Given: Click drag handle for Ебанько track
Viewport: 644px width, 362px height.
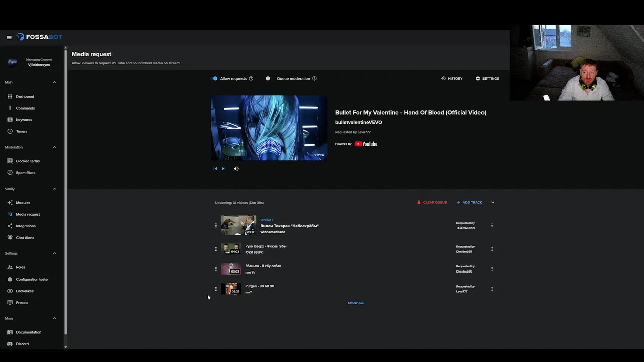Looking at the screenshot, I should pyautogui.click(x=216, y=269).
